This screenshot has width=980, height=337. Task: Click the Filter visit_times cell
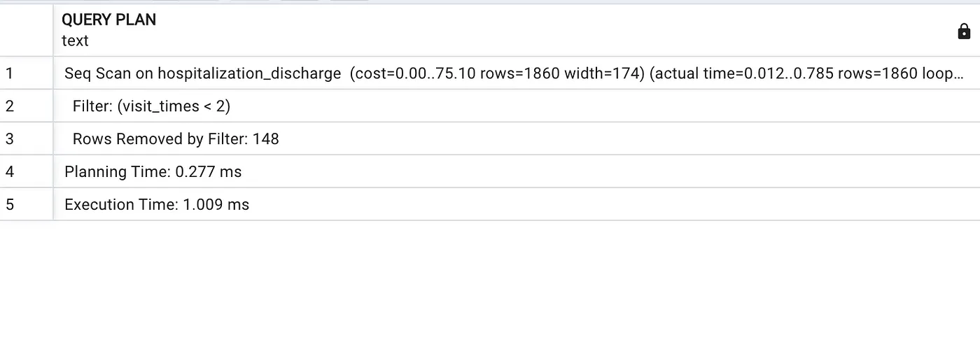(517, 106)
